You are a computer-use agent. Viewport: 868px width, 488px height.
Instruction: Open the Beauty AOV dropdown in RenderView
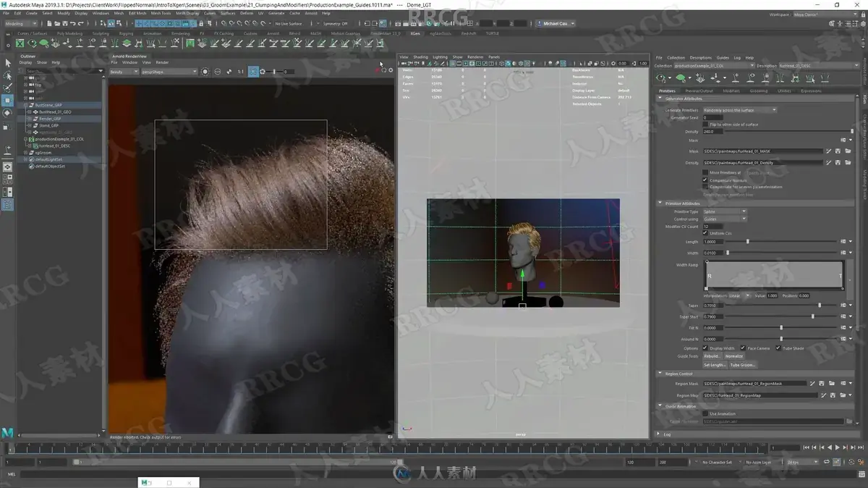124,72
